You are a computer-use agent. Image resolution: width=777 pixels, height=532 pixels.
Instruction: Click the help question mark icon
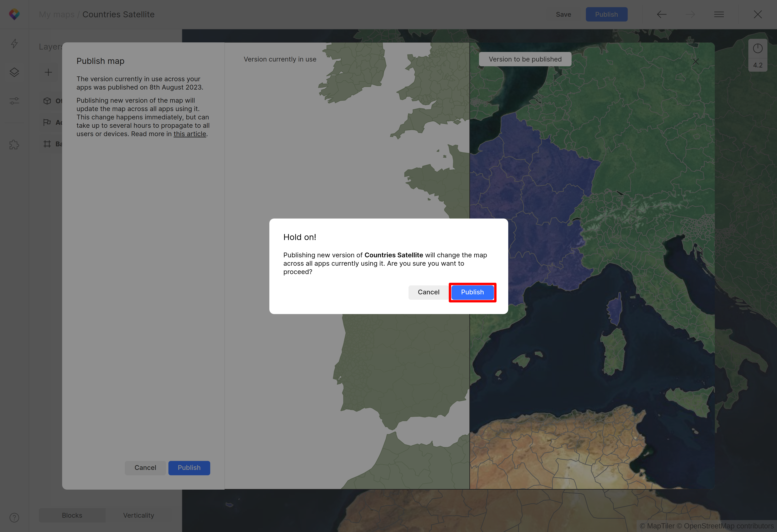(x=14, y=517)
